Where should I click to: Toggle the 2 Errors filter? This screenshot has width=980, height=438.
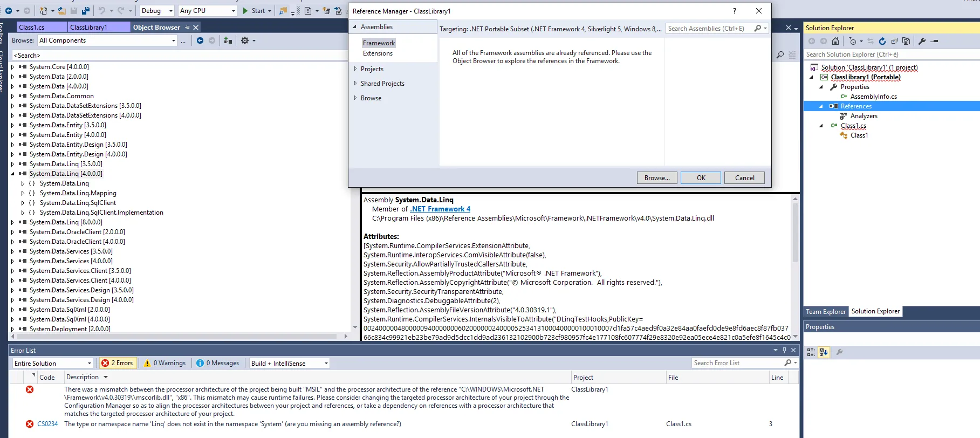point(117,363)
